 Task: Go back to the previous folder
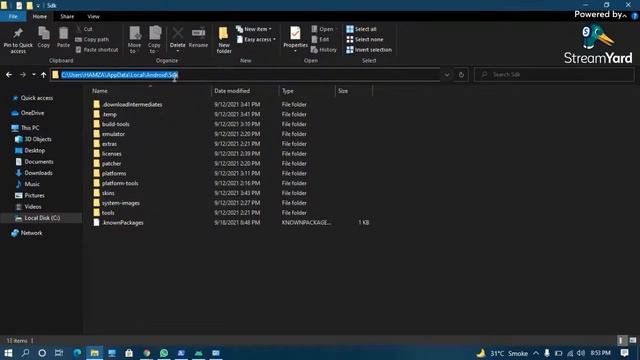click(x=9, y=75)
